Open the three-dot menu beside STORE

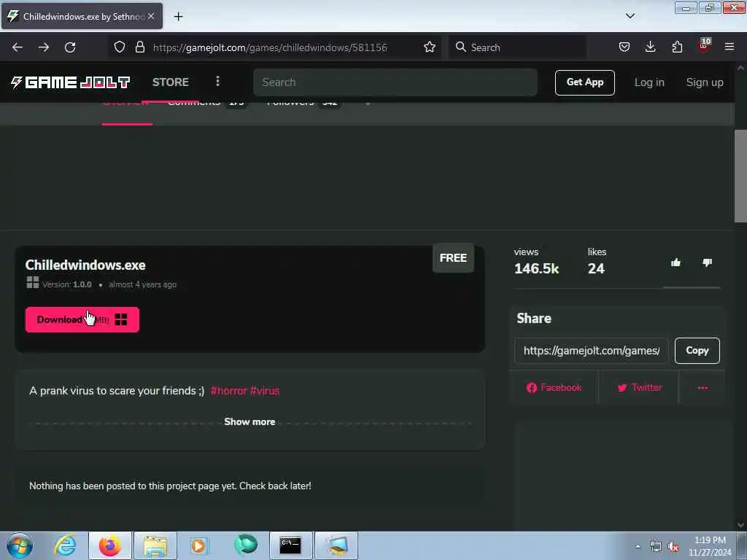pos(217,82)
